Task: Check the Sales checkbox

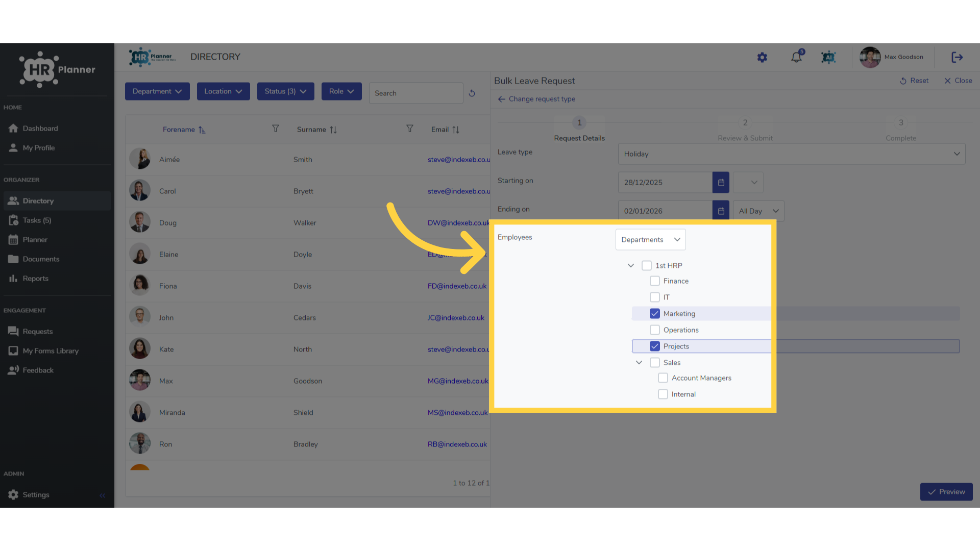Action: (655, 362)
